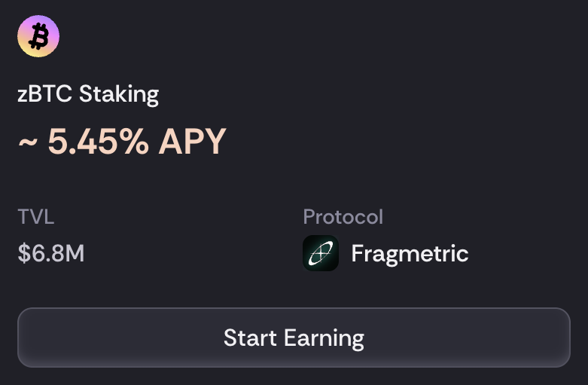Open the zBTC Staking title

[x=88, y=95]
